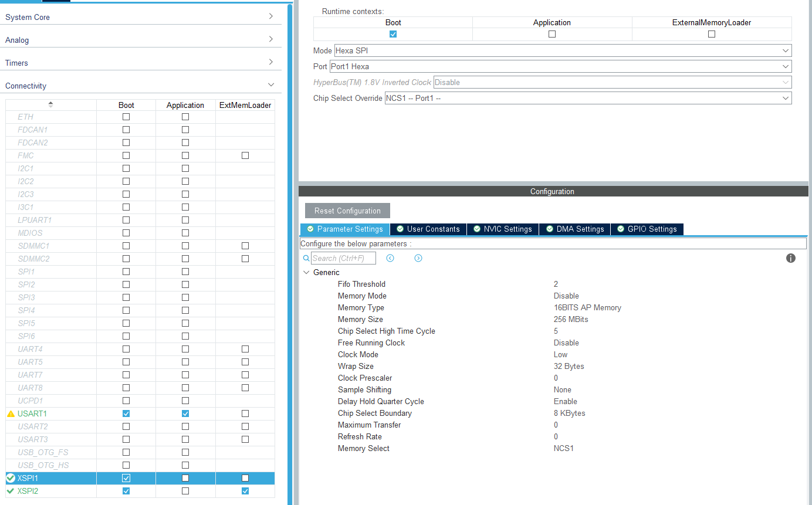Screen dimensions: 812x505
Task: Enable the Application runtime context checkbox
Action: [552, 34]
